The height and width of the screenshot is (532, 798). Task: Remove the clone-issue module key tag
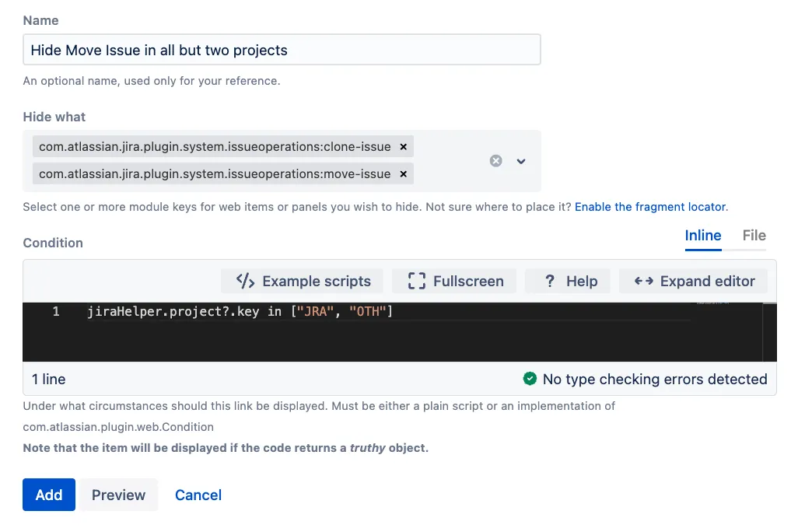click(403, 147)
